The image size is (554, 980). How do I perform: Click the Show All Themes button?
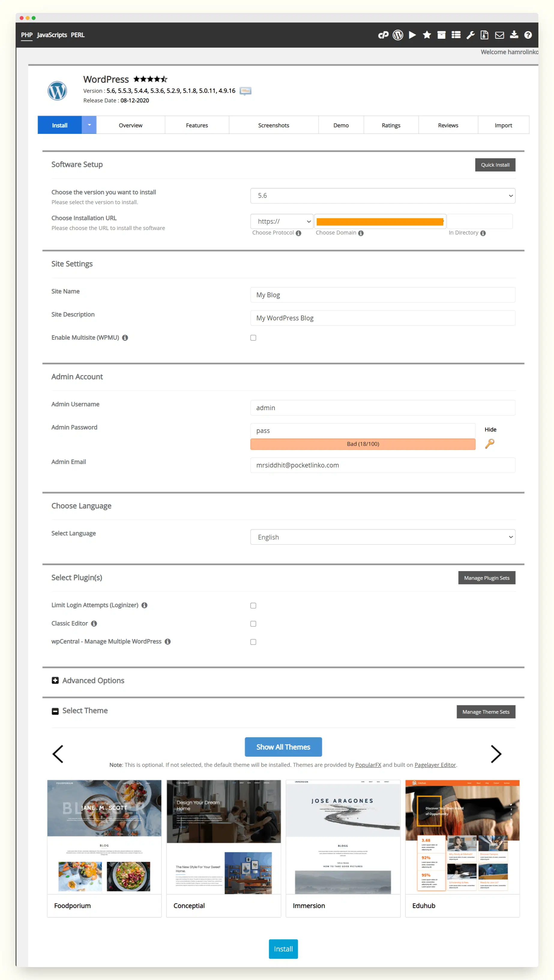(x=283, y=747)
